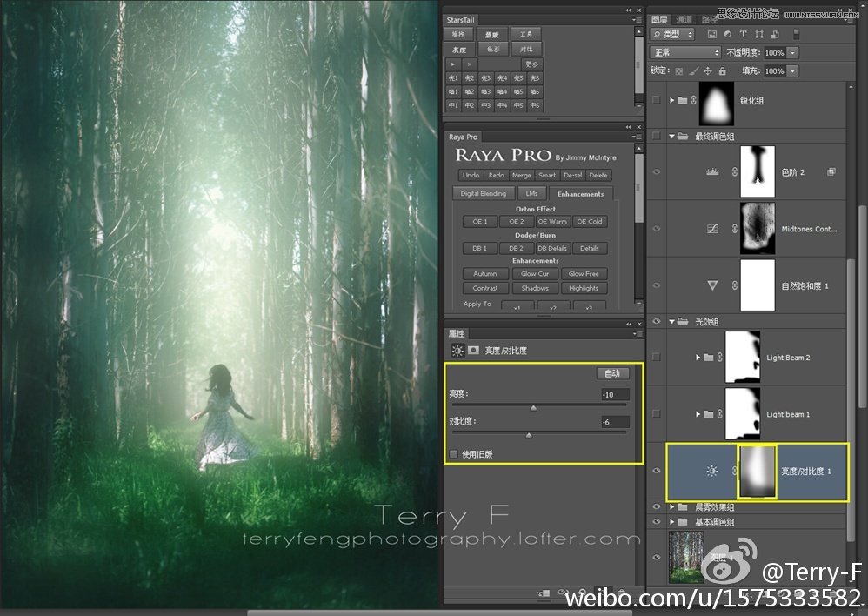This screenshot has height=616, width=868.
Task: Click the StarsTail play arrow button
Action: point(453,64)
